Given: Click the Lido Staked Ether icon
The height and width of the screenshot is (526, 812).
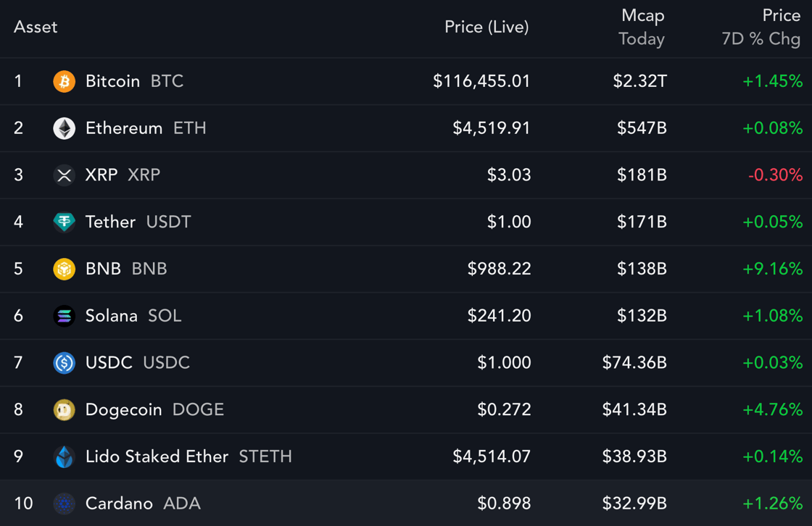Looking at the screenshot, I should coord(64,456).
